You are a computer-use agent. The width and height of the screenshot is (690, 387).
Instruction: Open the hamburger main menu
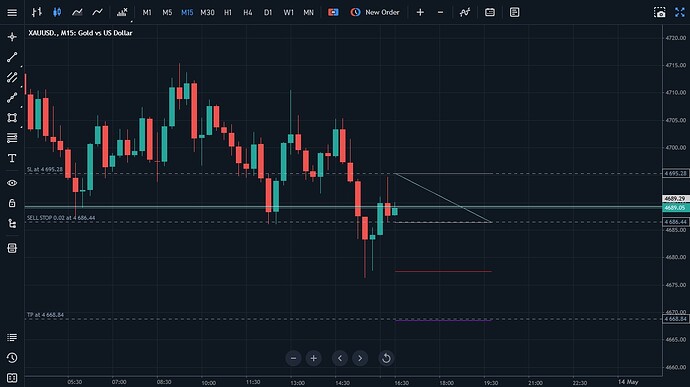point(12,12)
